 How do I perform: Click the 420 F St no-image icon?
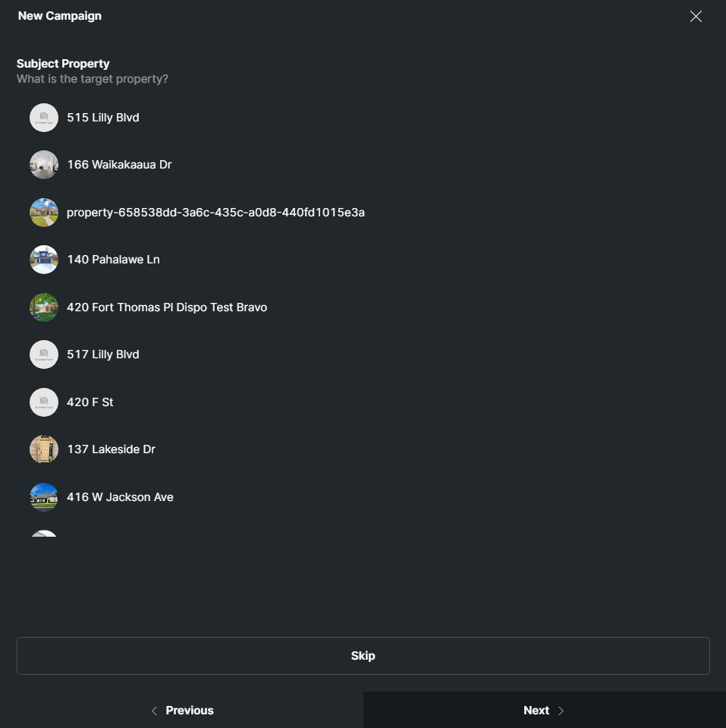[44, 402]
